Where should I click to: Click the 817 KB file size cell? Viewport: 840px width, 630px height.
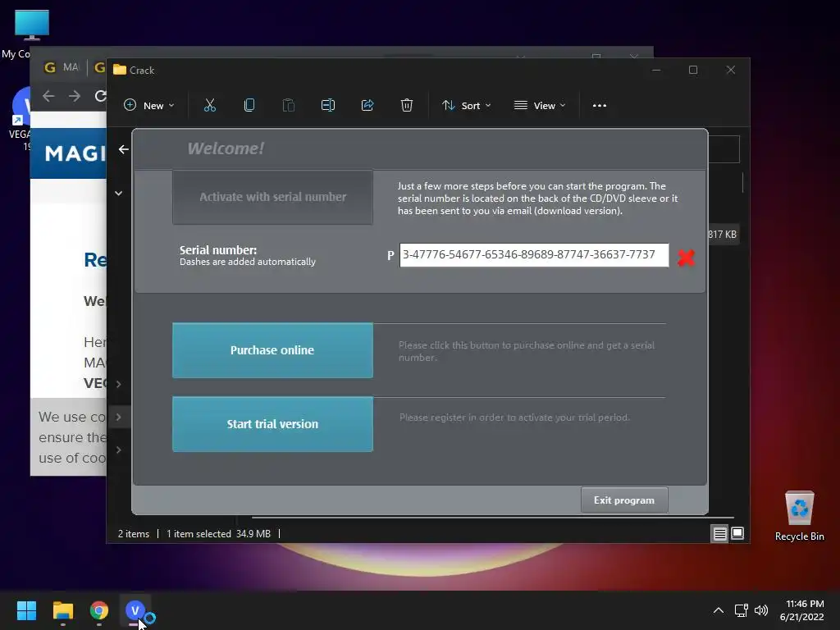[722, 235]
